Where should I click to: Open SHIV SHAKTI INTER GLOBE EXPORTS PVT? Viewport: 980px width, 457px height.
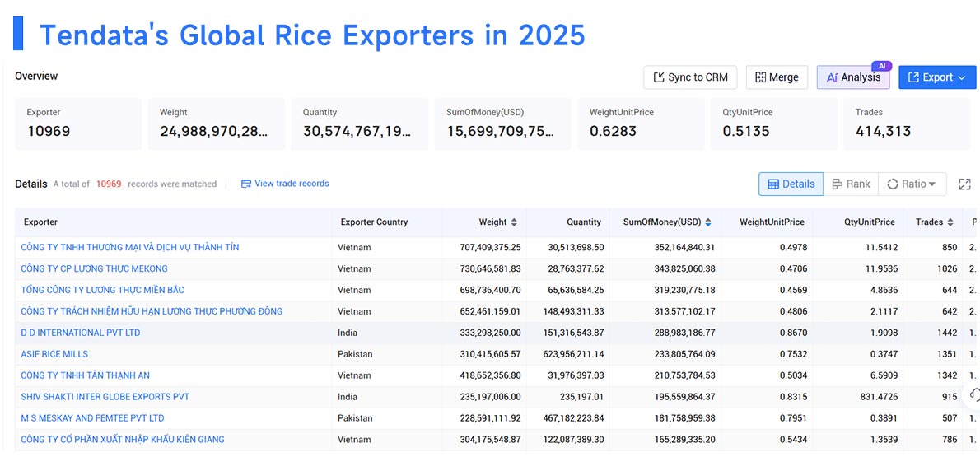(x=105, y=396)
